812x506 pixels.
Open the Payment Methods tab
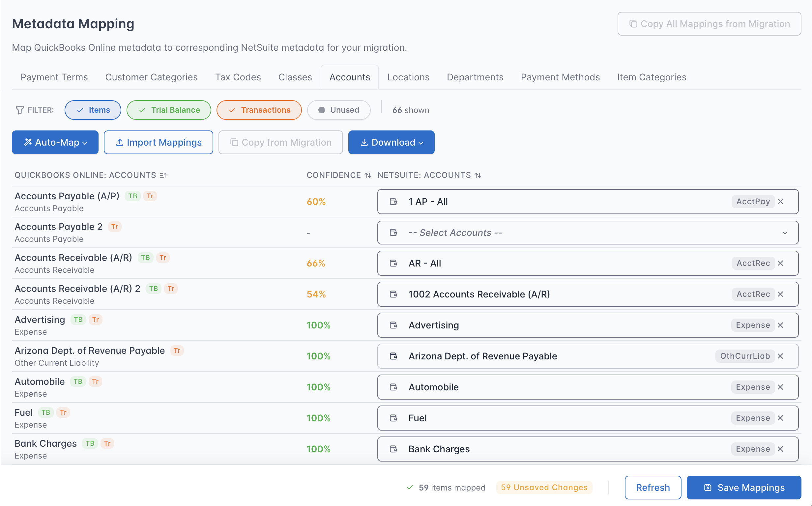point(560,77)
